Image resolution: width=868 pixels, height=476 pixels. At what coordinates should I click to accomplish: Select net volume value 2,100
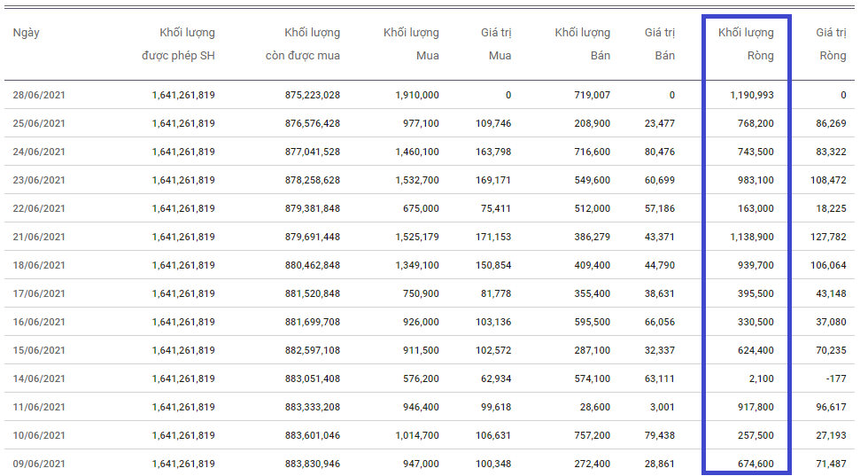[x=759, y=378]
